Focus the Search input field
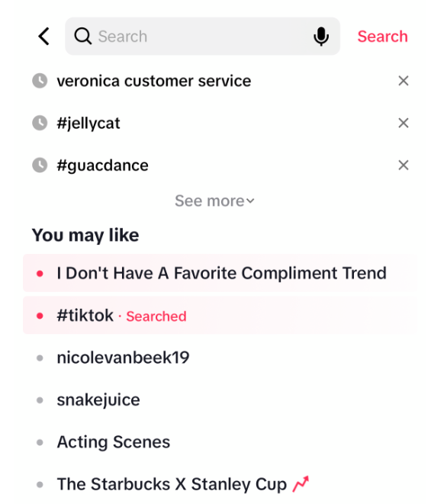Image resolution: width=431 pixels, height=504 pixels. 202,37
